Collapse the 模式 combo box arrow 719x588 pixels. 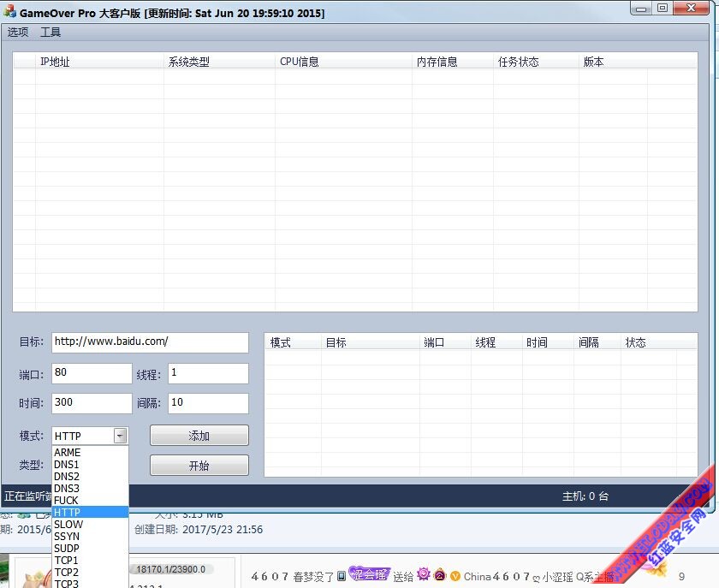(x=121, y=436)
